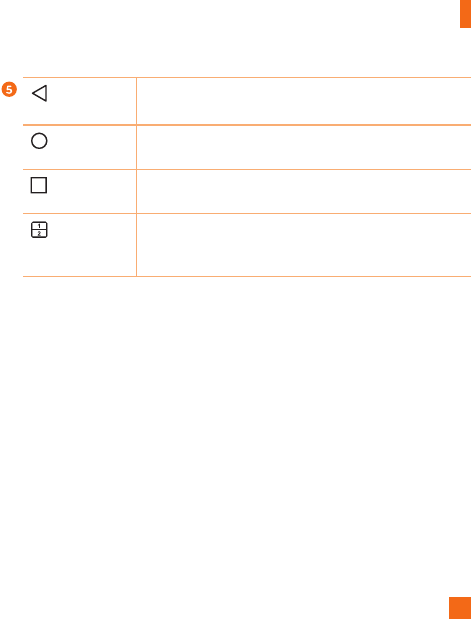Click the table's top orange border line
Viewport: 471px width, 619px height.
[x=247, y=78]
